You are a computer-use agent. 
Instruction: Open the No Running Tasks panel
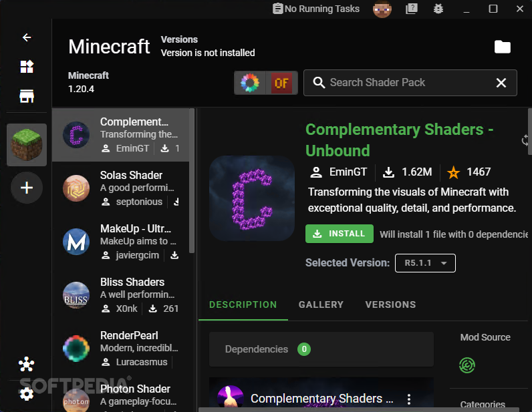(x=316, y=9)
